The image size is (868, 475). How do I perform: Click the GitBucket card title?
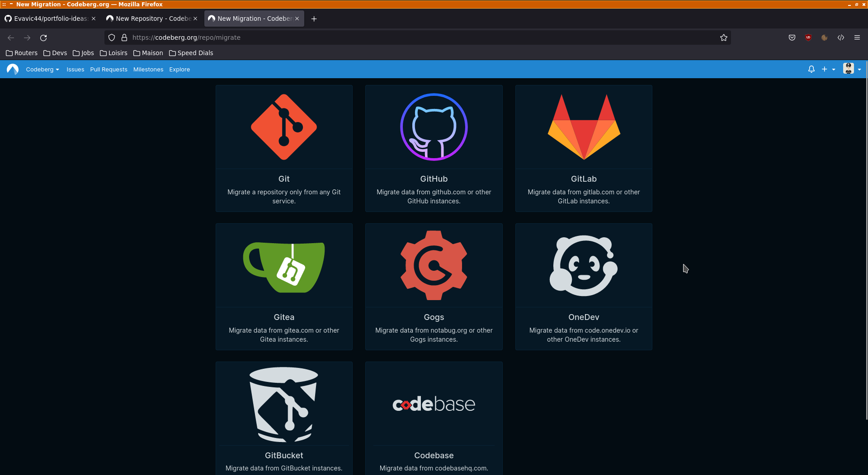[284, 456]
